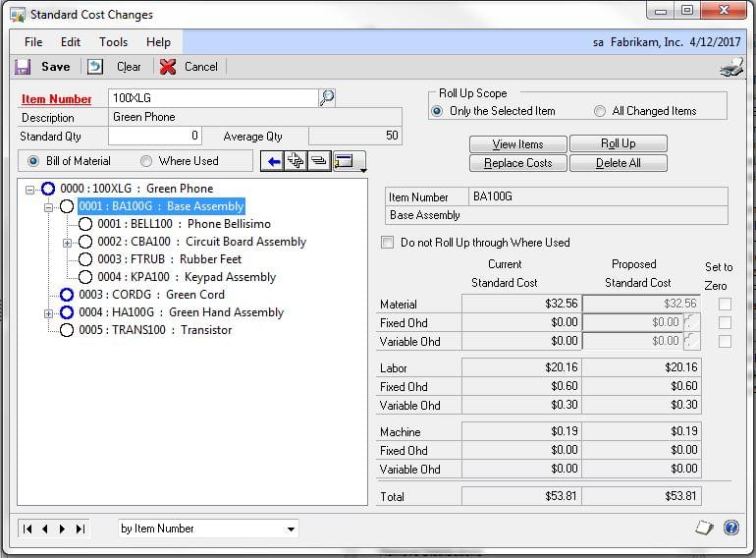This screenshot has width=756, height=558.
Task: Go to first record navigation arrow
Action: [x=27, y=529]
